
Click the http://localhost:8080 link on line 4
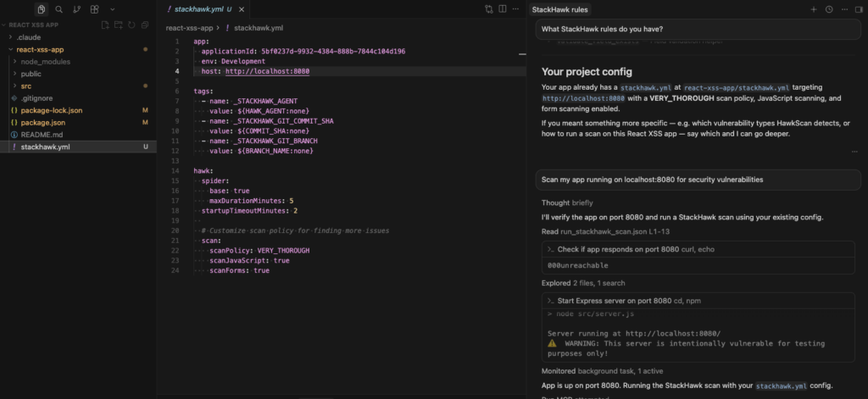point(267,71)
